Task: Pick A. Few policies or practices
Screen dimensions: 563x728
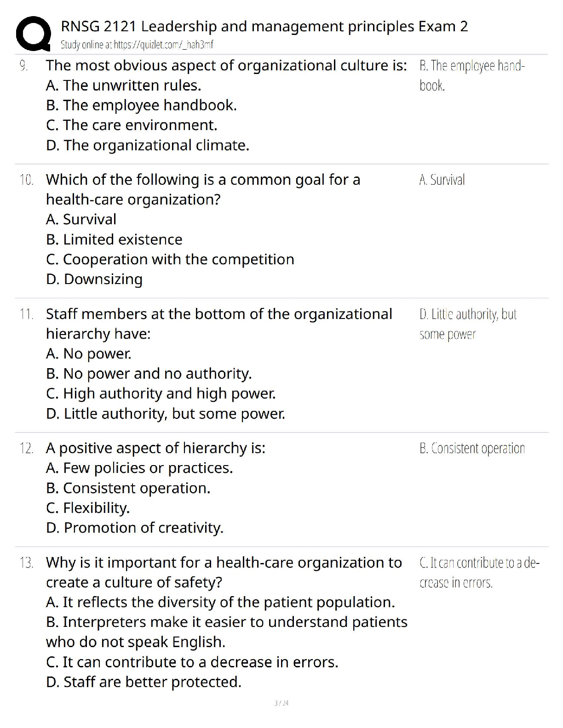Action: tap(139, 468)
